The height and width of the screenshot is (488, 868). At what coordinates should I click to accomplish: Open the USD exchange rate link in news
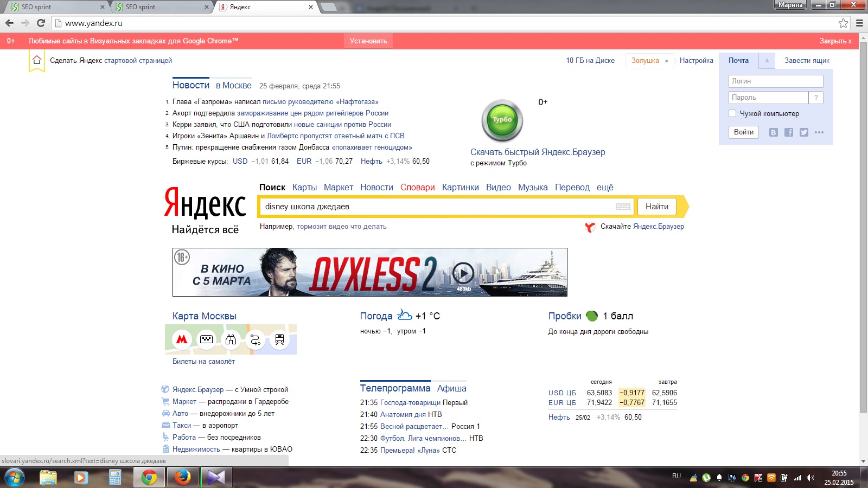pyautogui.click(x=240, y=161)
